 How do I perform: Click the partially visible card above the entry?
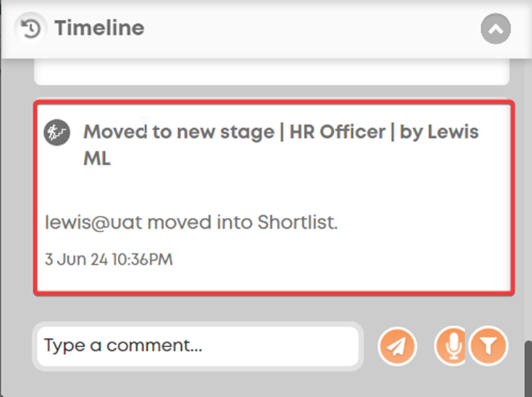(272, 72)
